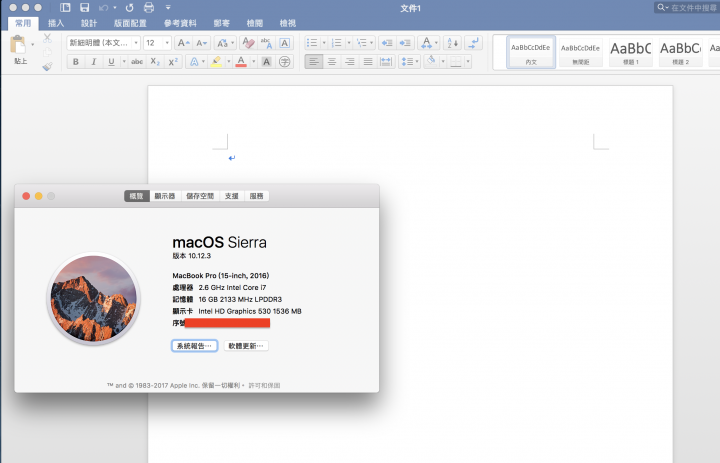Select Justify alignment button
This screenshot has height=463, width=720.
click(368, 62)
